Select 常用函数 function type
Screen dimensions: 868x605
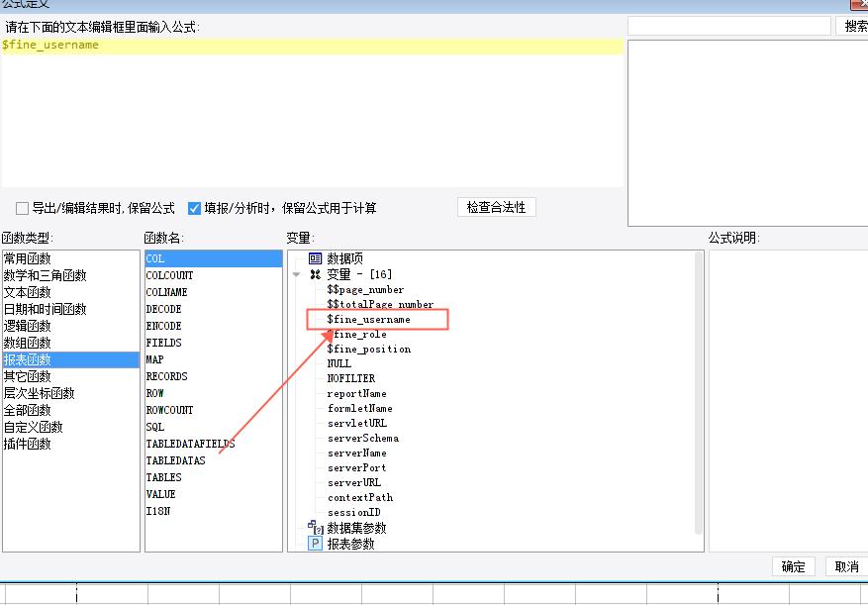(x=71, y=258)
